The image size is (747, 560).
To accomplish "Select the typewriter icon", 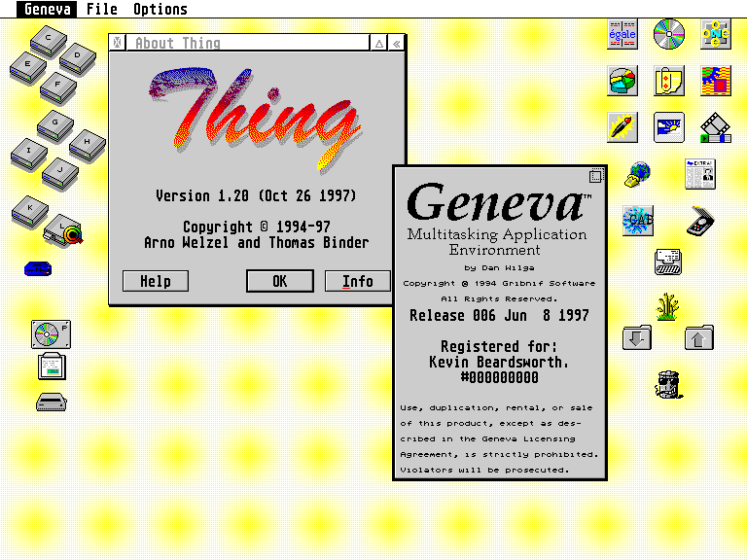I will pyautogui.click(x=668, y=262).
